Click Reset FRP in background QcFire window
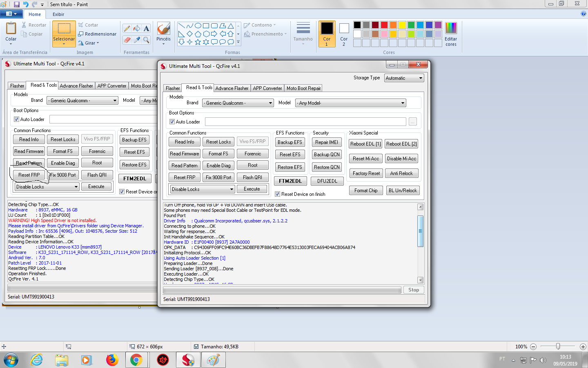Viewport: 588px width, 368px height. coord(29,175)
